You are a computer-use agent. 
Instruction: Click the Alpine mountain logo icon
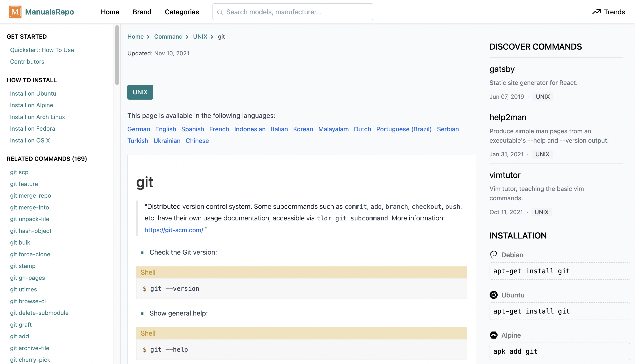coord(493,335)
